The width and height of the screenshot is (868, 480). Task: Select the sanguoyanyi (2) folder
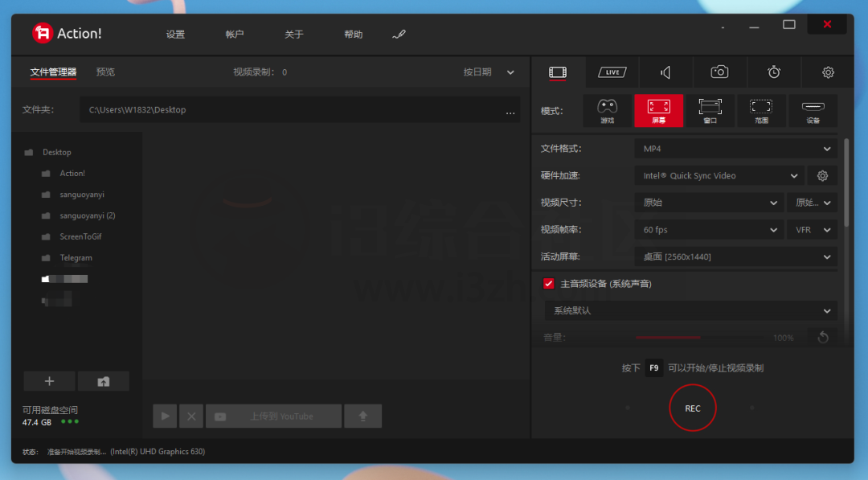[x=88, y=215]
